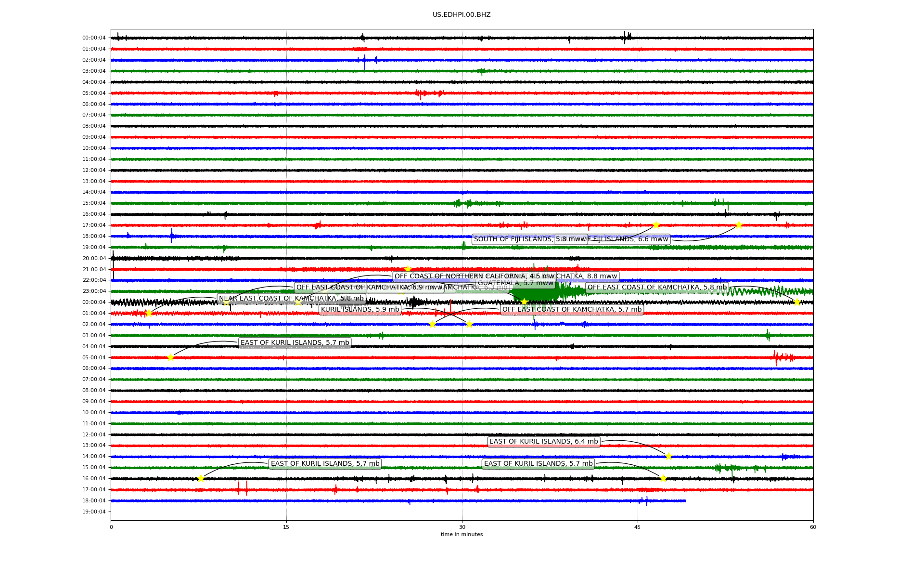Select the SOUTH OF FIJI ISLANDS, 5.8 mww label

coord(529,239)
